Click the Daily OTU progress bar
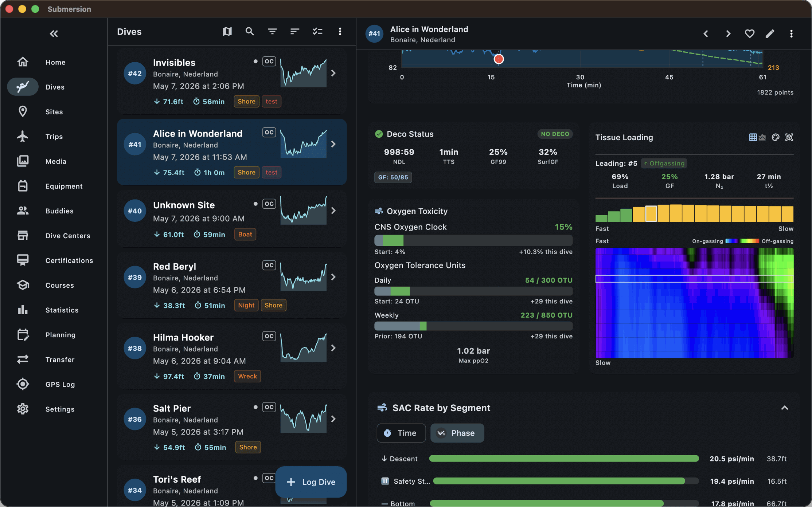 [x=473, y=291]
